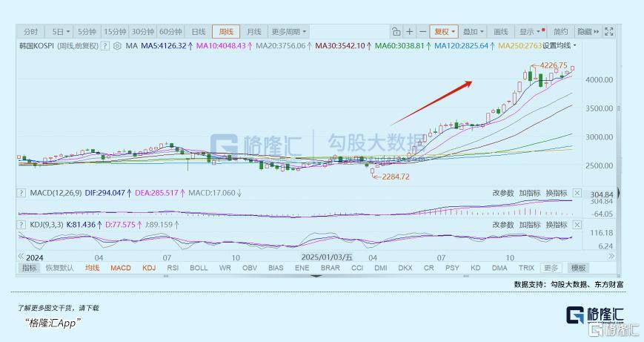644x342 pixels.
Task: Click the 简约 simple mode button
Action: tap(560, 32)
